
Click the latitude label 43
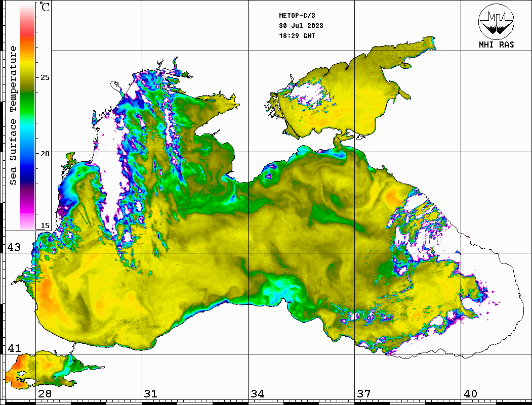[14, 247]
